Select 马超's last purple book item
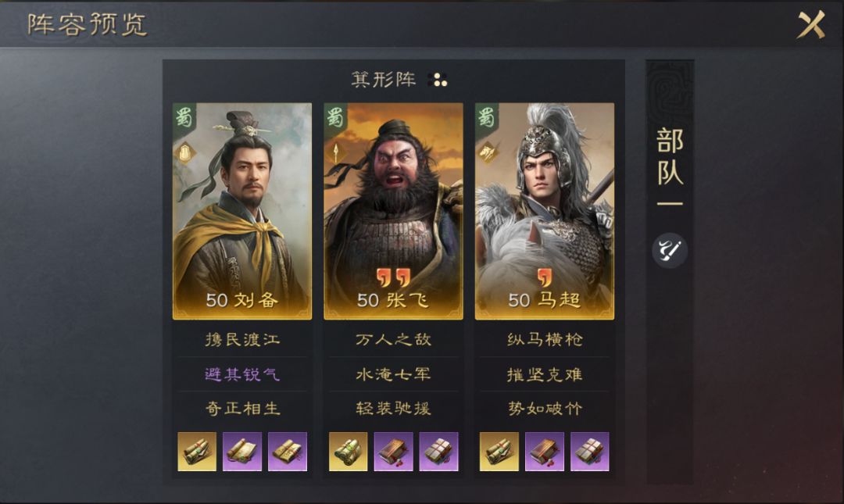Image resolution: width=844 pixels, height=504 pixels. point(590,451)
